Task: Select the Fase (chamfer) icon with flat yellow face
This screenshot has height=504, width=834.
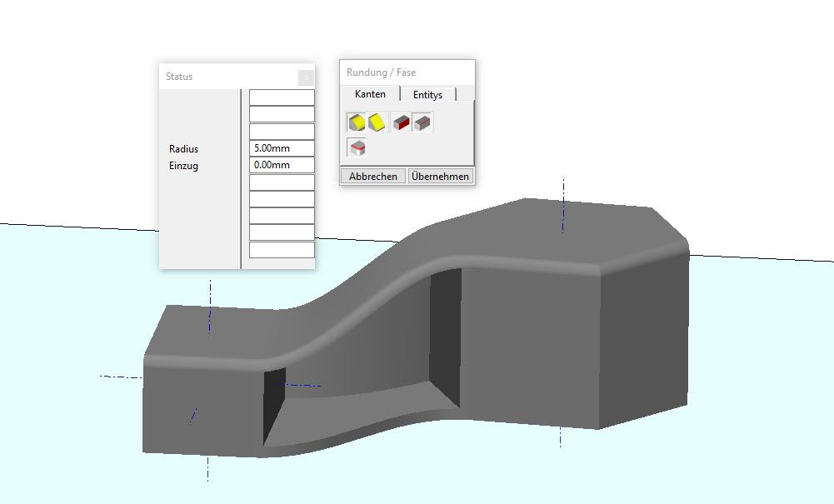Action: (377, 122)
